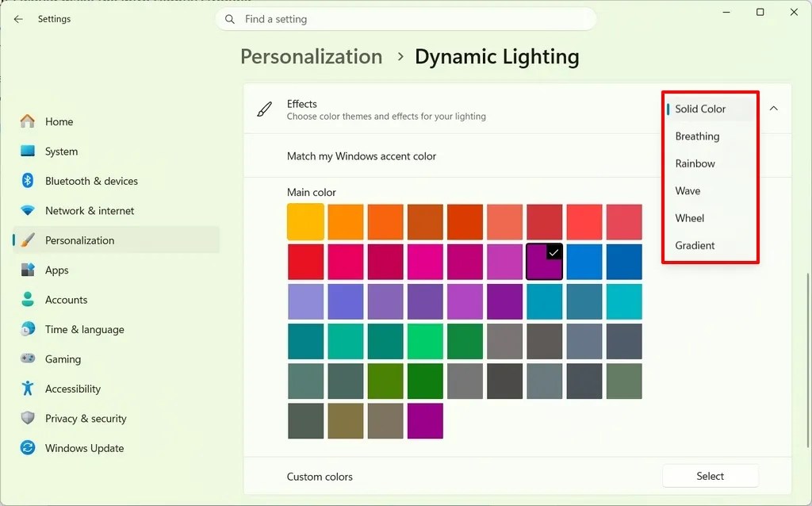The height and width of the screenshot is (506, 812).
Task: Pick the selected purple swatch with checkmark
Action: [x=544, y=262]
